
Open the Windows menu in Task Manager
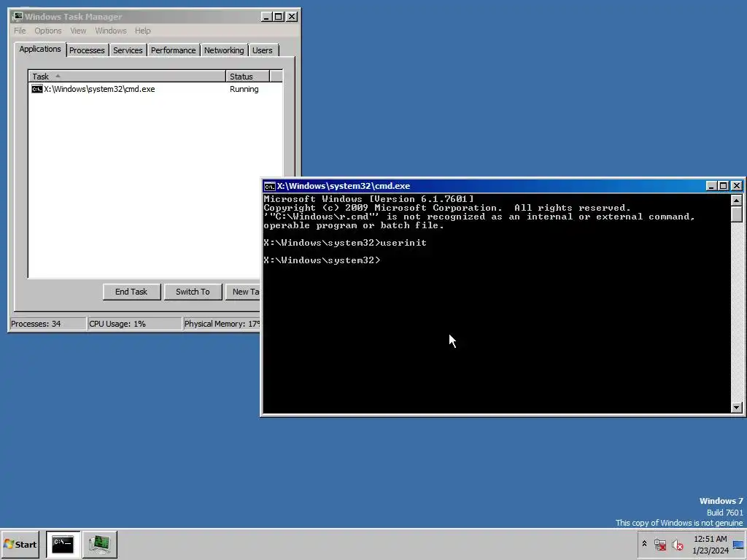[x=111, y=31]
